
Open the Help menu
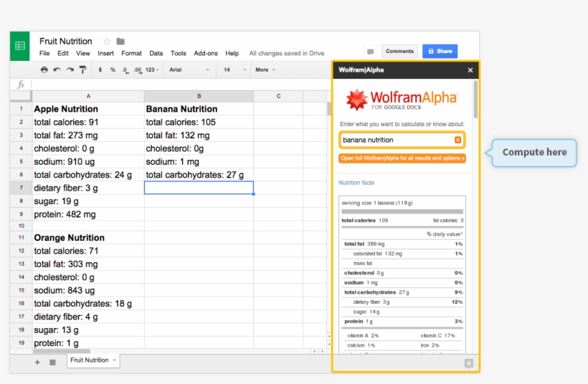pyautogui.click(x=232, y=53)
